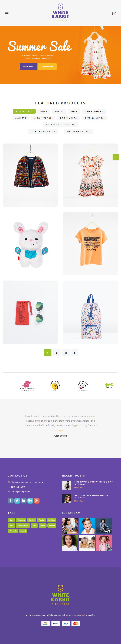Image resolution: width=121 pixels, height=644 pixels.
Task: Select the Filter - All product filter
Action: 24,111
